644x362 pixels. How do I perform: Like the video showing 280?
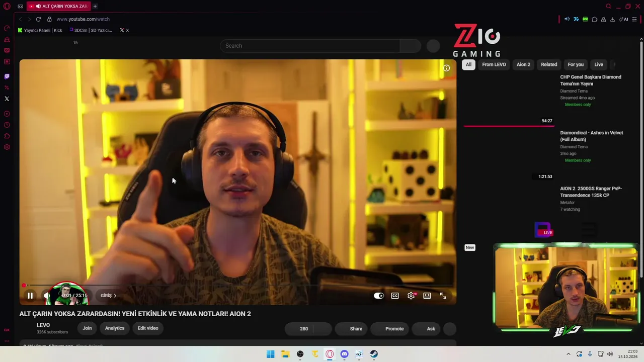click(299, 329)
